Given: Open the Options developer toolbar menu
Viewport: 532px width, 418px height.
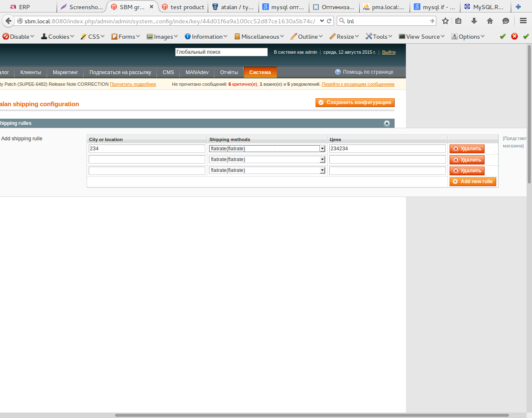Looking at the screenshot, I should point(468,37).
